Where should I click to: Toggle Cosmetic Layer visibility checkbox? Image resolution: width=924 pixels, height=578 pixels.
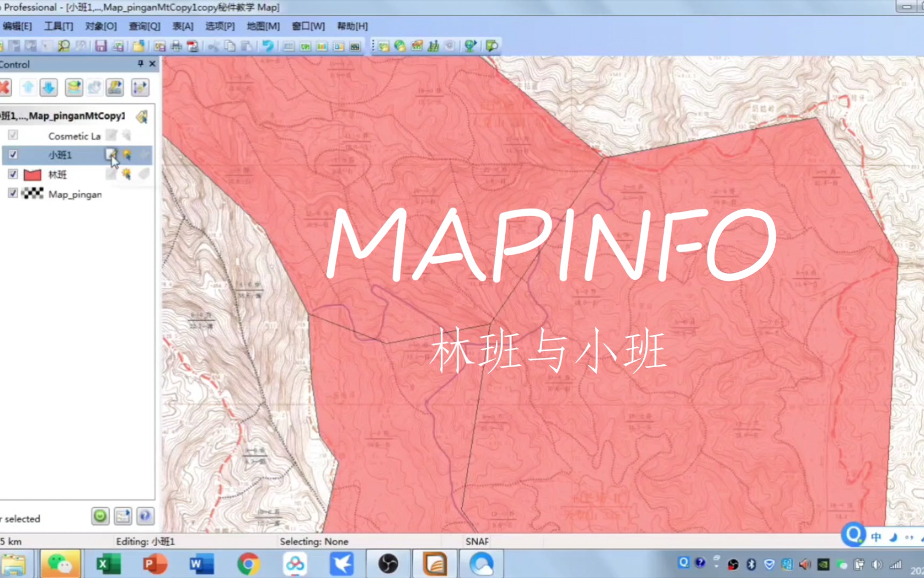[x=13, y=135]
